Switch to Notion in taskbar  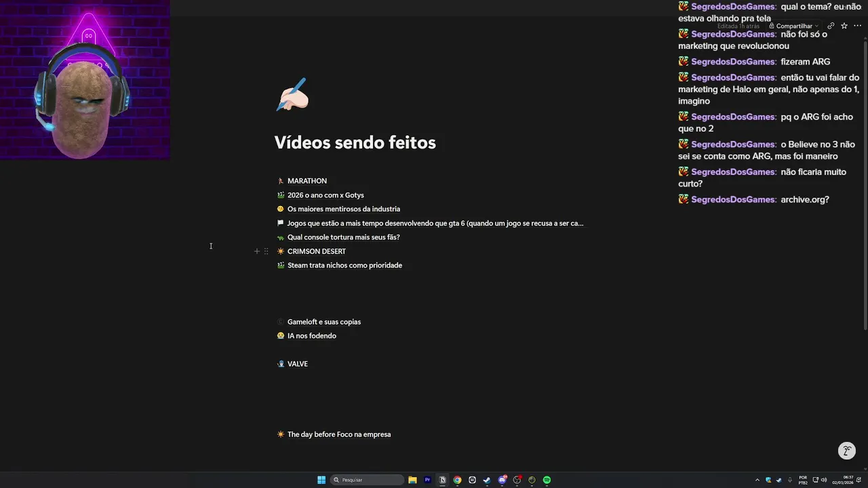pos(442,480)
